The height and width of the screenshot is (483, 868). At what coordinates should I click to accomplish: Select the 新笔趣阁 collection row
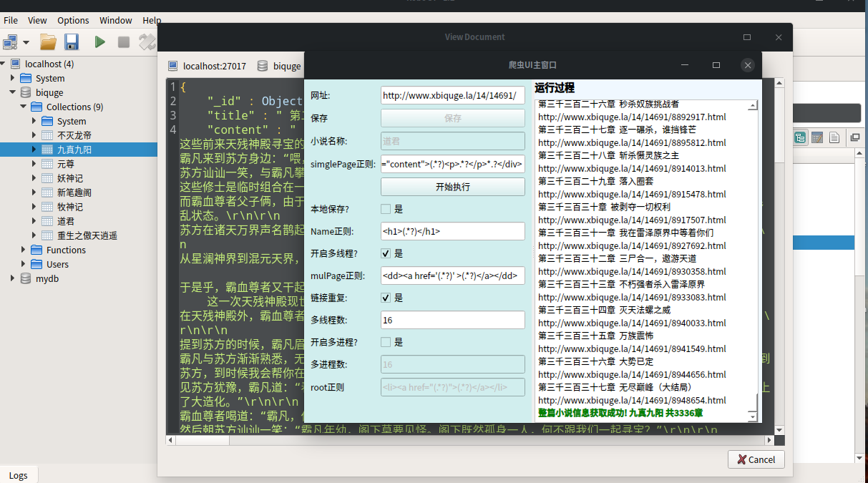coord(79,192)
